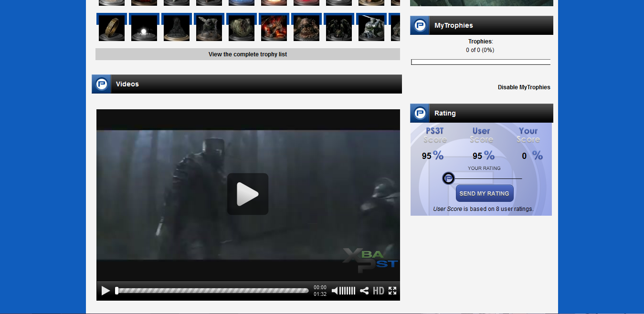The image size is (644, 314).
Task: Open the dark hooded statue trophy icon
Action: 177,28
